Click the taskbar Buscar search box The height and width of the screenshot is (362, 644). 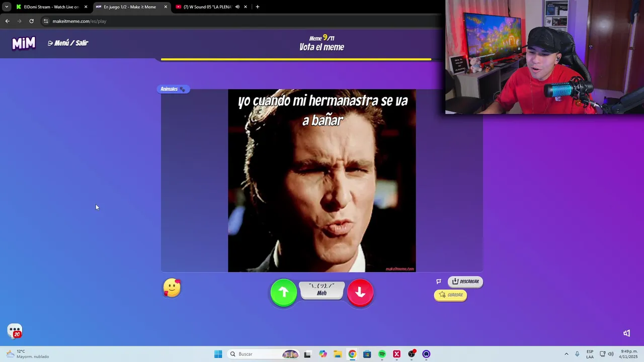click(x=263, y=354)
